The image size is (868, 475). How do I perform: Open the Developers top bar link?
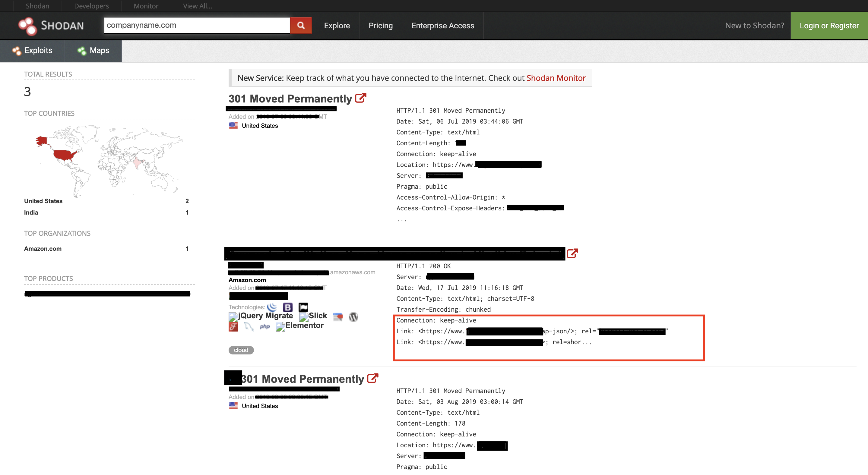tap(91, 6)
